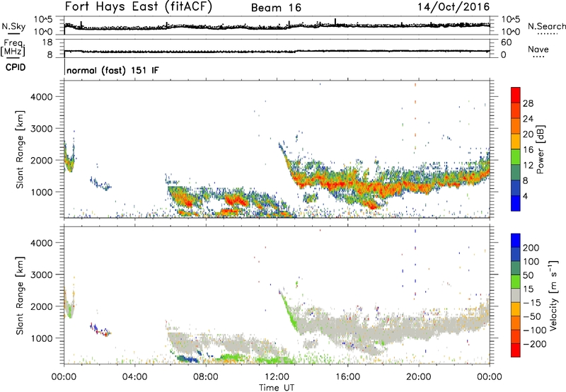Click the strong red-orange scatter band near 16:00 in power panel
This screenshot has height=392, width=566.
pyautogui.click(x=347, y=185)
